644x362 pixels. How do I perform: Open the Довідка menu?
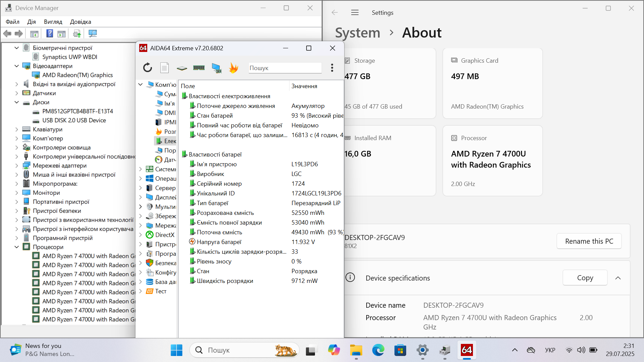coord(80,22)
